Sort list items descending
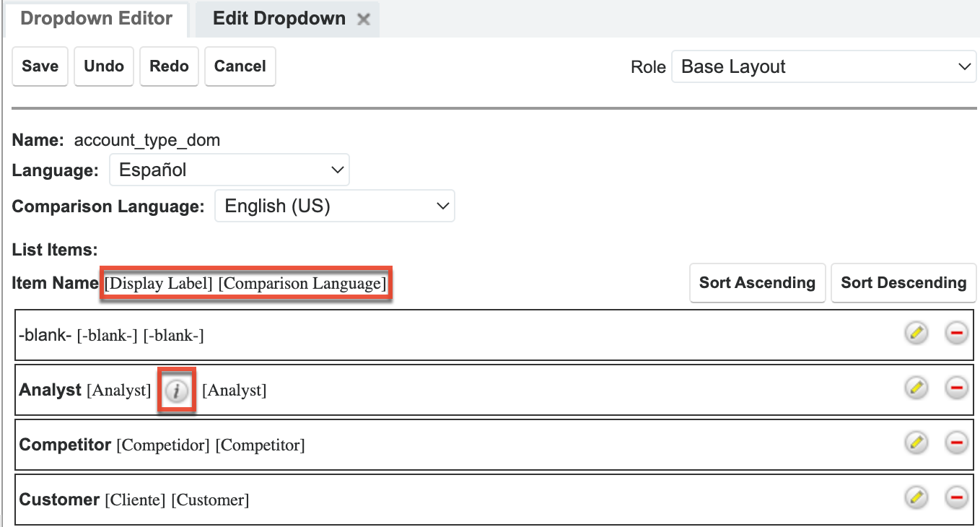Image resolution: width=980 pixels, height=527 pixels. [904, 283]
